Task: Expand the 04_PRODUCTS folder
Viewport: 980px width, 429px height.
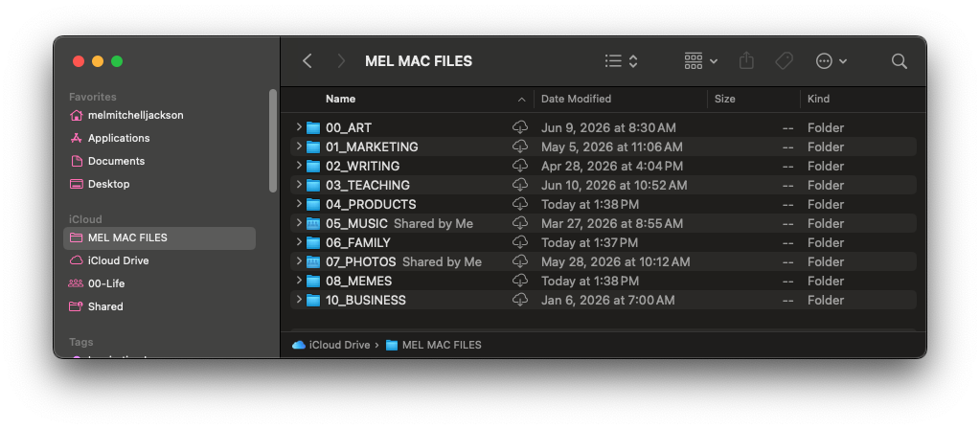Action: coord(299,204)
